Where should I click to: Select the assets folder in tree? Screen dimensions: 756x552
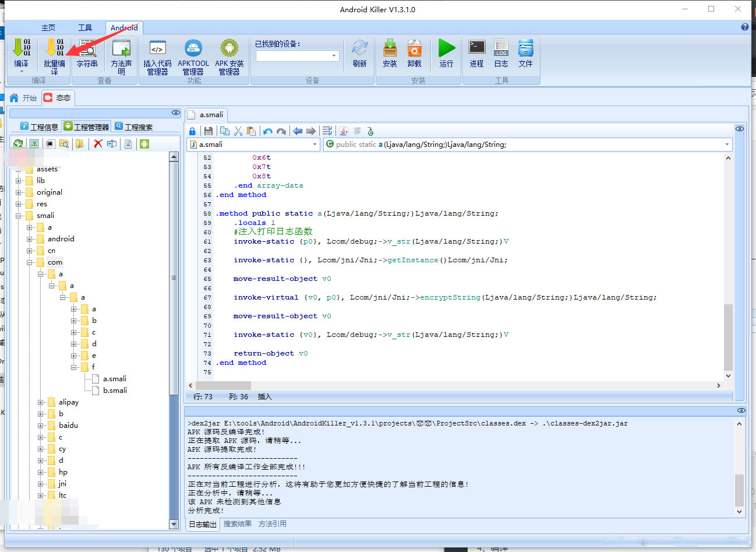click(x=47, y=169)
